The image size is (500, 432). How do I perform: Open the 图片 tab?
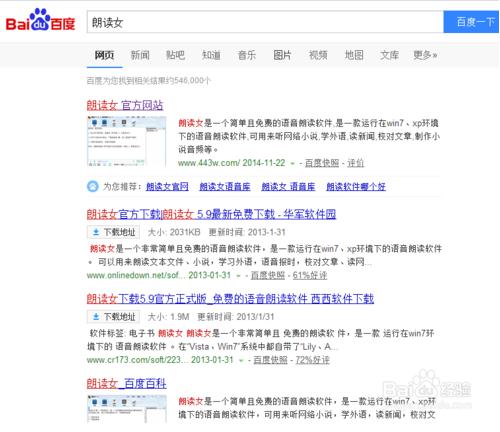(x=282, y=55)
